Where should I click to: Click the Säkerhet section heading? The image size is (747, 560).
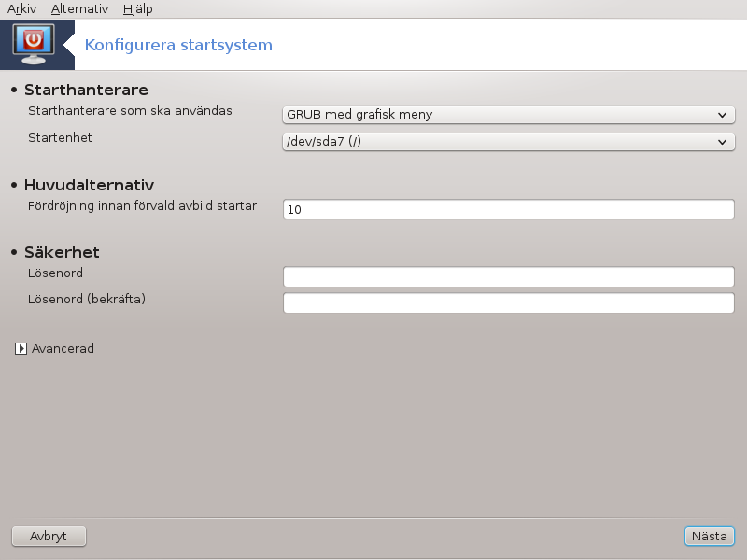click(x=62, y=252)
